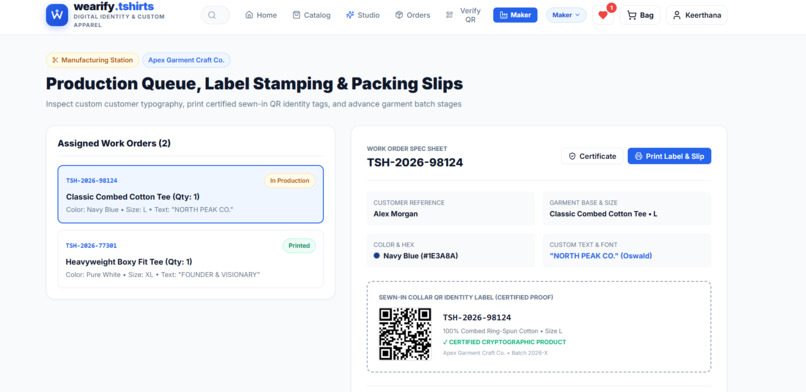The height and width of the screenshot is (392, 806).
Task: Click the QR code image
Action: (x=405, y=334)
